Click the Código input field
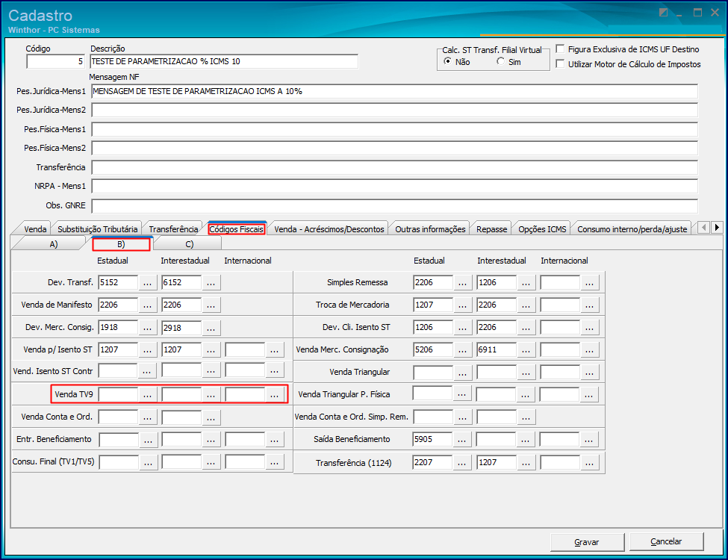Viewport: 728px width, 560px height. (55, 61)
